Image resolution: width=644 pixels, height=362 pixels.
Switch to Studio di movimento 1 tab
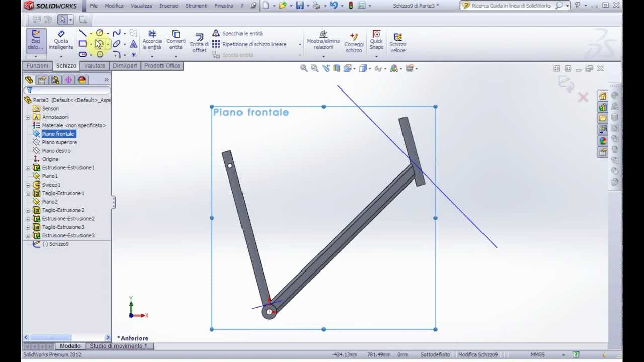(119, 346)
